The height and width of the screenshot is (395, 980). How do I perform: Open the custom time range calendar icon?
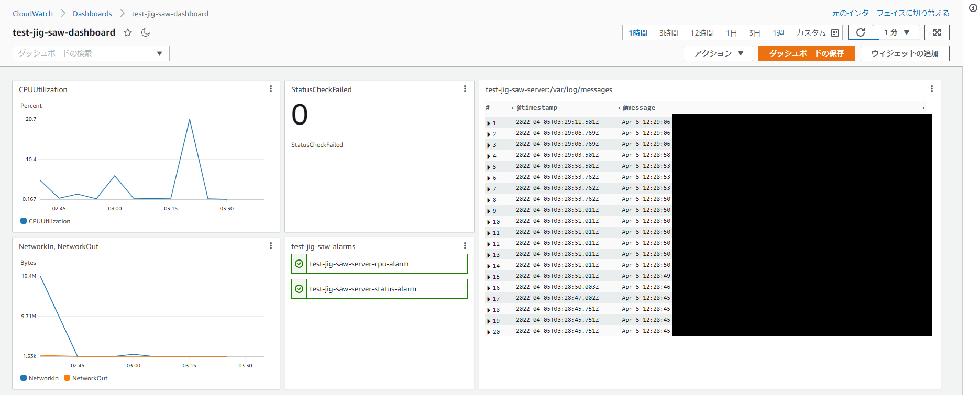pos(835,33)
